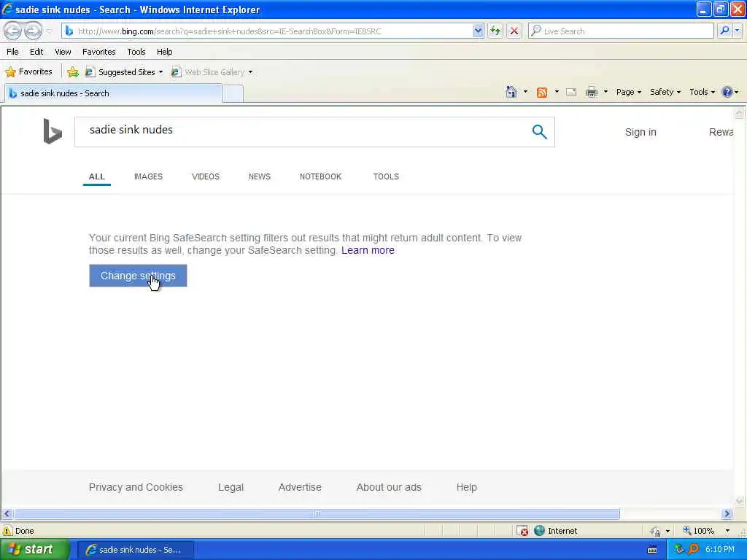Open the search provider dropdown arrow

pyautogui.click(x=738, y=31)
